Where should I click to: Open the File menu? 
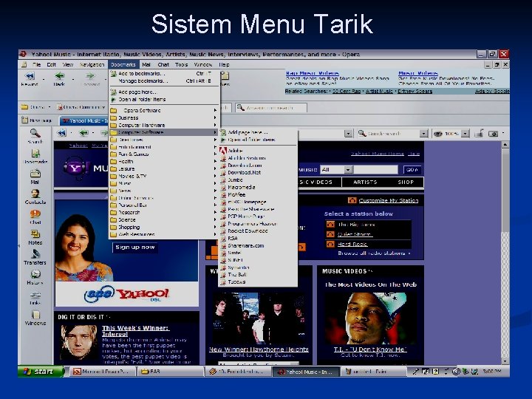[36, 64]
